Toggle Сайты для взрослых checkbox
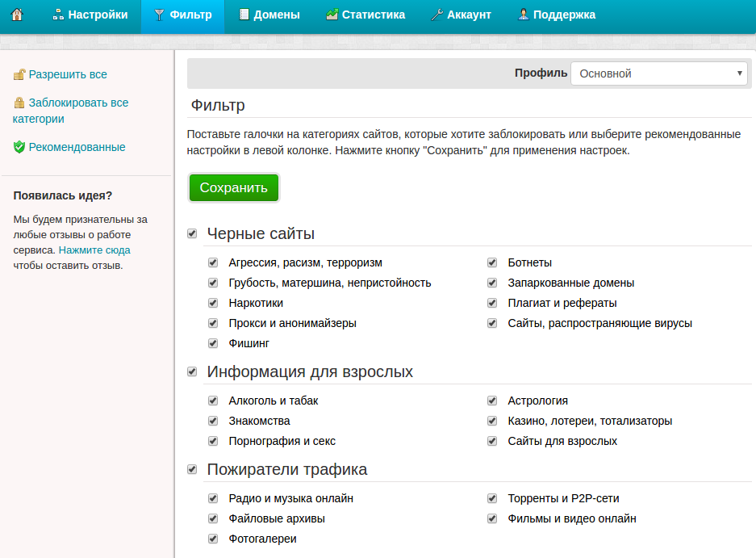The width and height of the screenshot is (756, 558). click(x=492, y=441)
